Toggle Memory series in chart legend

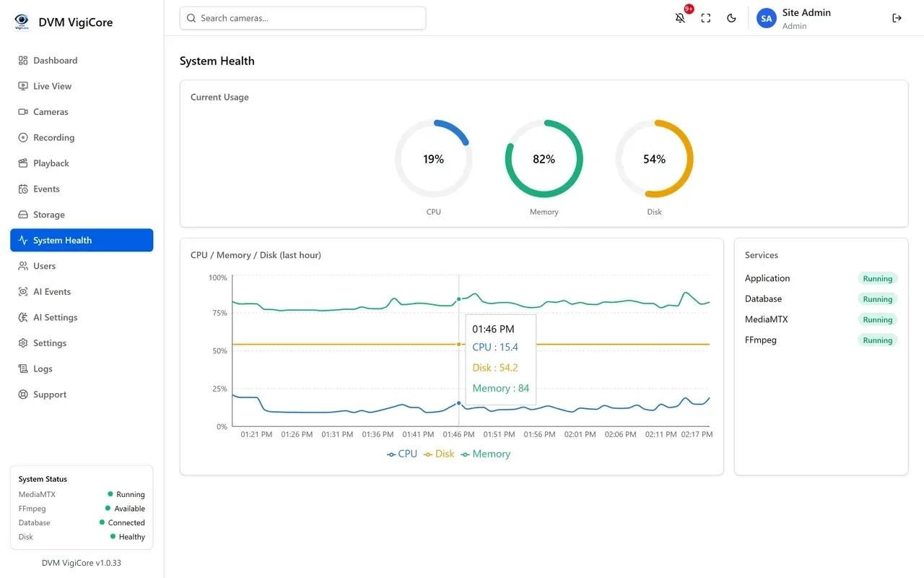pos(486,454)
